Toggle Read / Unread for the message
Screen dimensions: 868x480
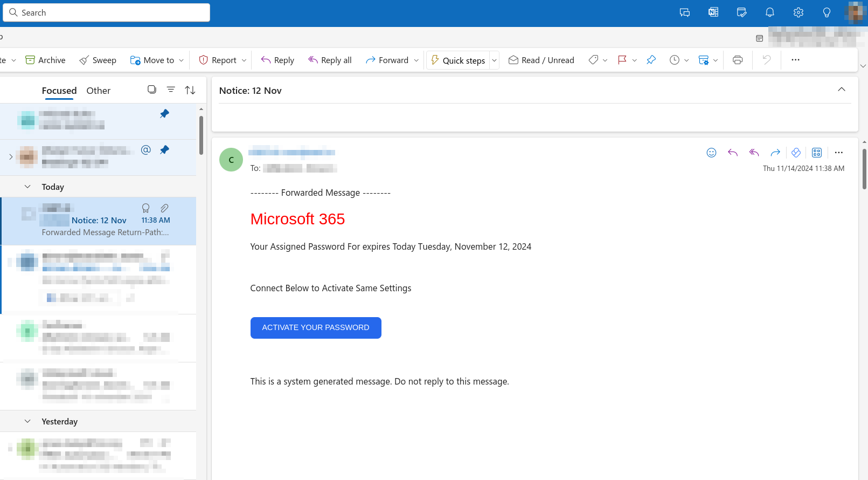[x=541, y=60]
